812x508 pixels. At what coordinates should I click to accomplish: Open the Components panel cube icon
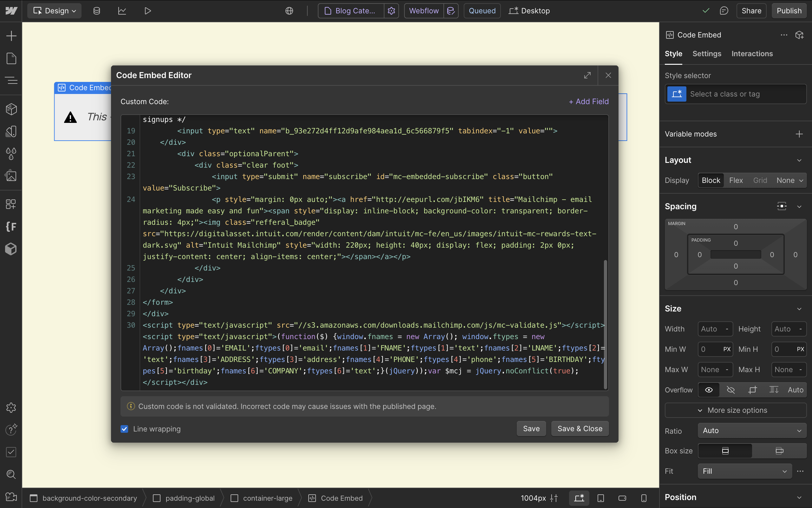click(11, 109)
